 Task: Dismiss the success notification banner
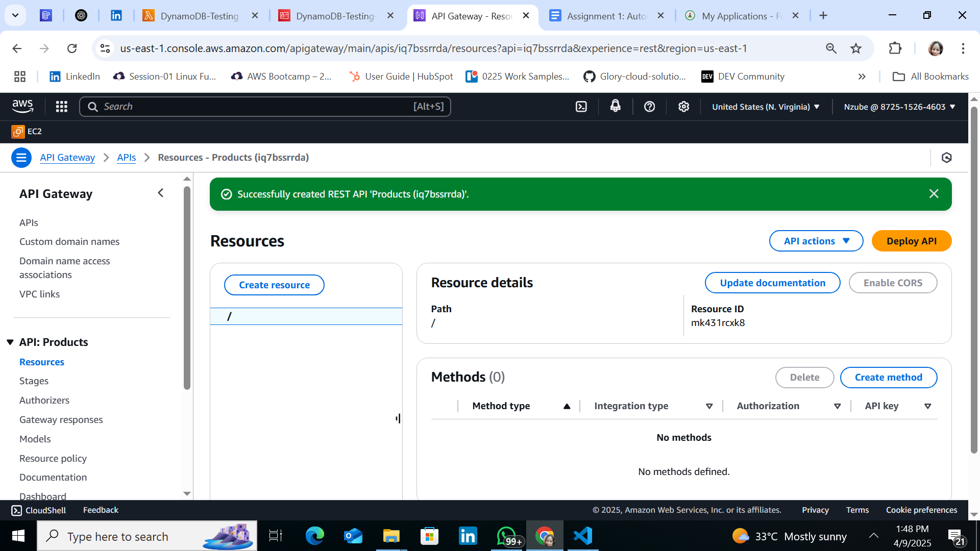[934, 194]
